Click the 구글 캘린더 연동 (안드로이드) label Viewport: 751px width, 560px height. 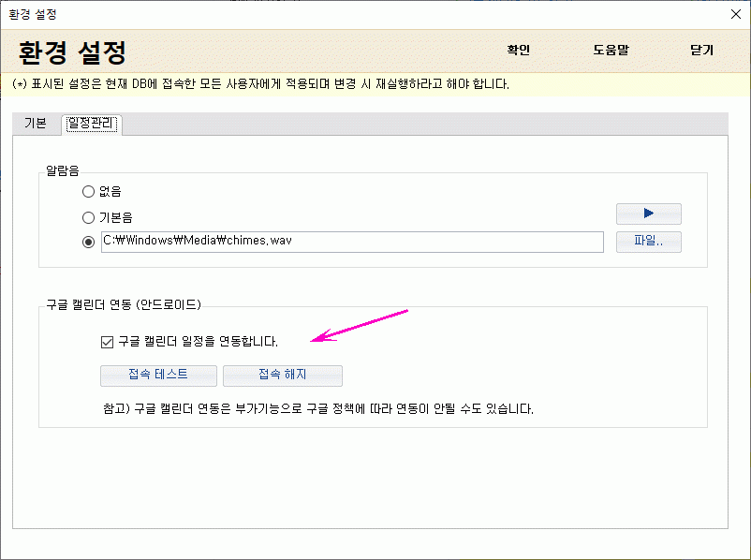point(124,304)
